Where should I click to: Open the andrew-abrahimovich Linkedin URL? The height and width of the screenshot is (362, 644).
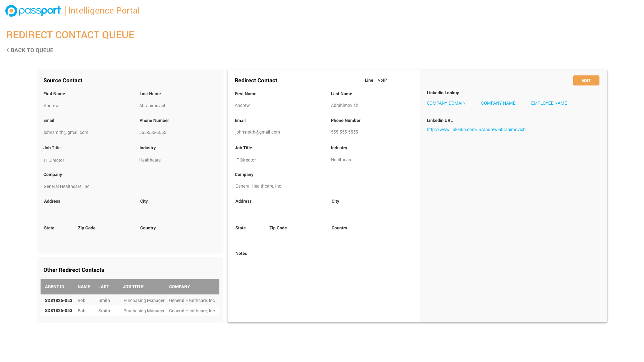[476, 129]
